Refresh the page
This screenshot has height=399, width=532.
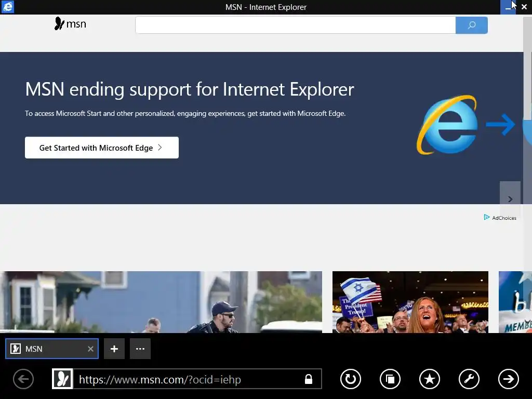[x=351, y=379]
